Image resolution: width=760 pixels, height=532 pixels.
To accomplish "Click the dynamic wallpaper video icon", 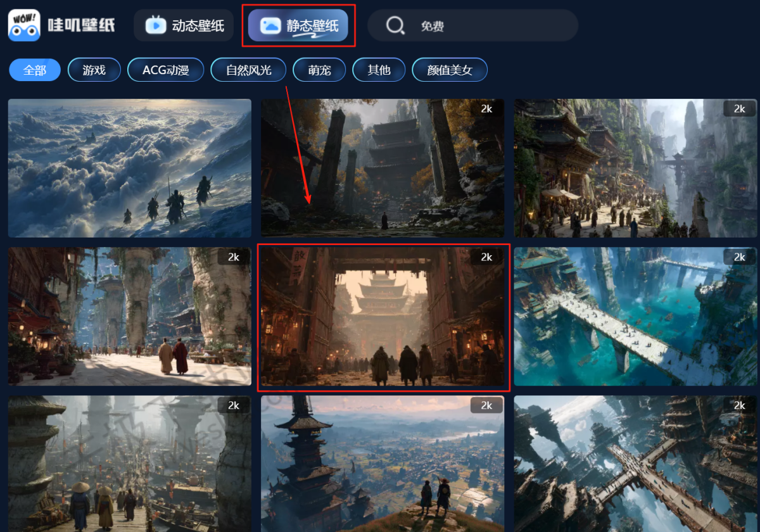I will click(155, 25).
